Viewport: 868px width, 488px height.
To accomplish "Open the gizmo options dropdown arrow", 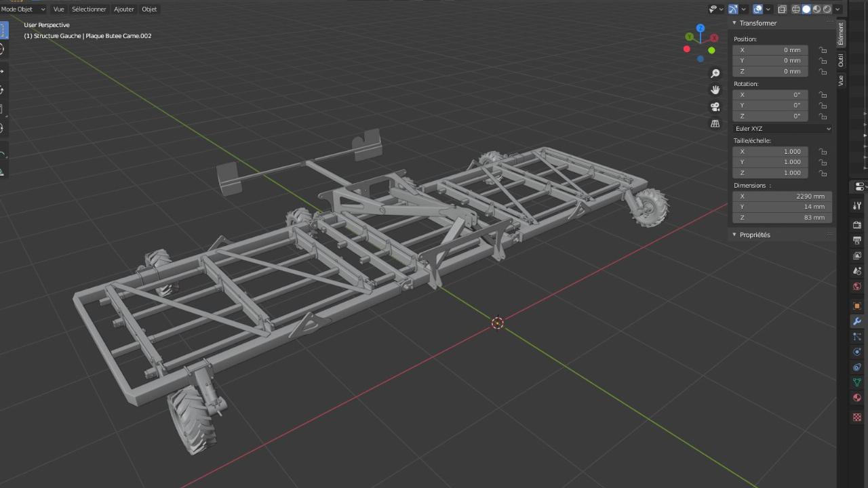I will coord(744,9).
